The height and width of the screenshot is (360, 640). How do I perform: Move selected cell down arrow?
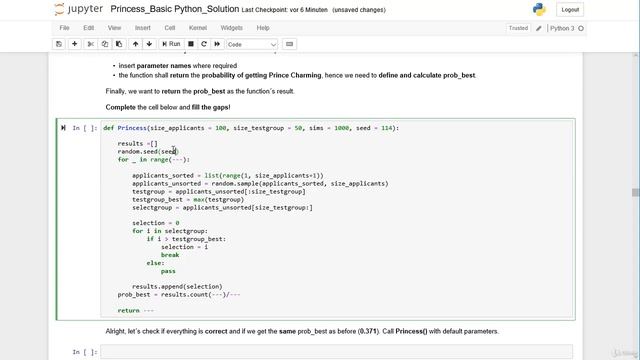149,44
